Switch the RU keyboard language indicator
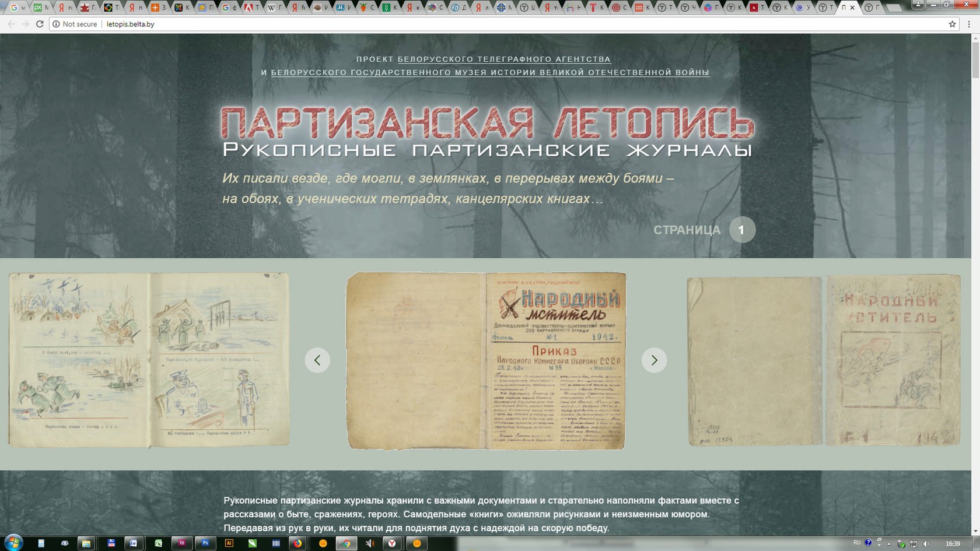980x551 pixels. [x=857, y=542]
